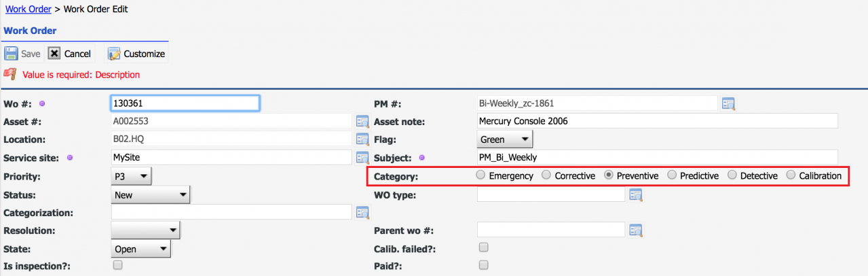
Task: Expand the Priority dropdown showing P3
Action: [132, 176]
